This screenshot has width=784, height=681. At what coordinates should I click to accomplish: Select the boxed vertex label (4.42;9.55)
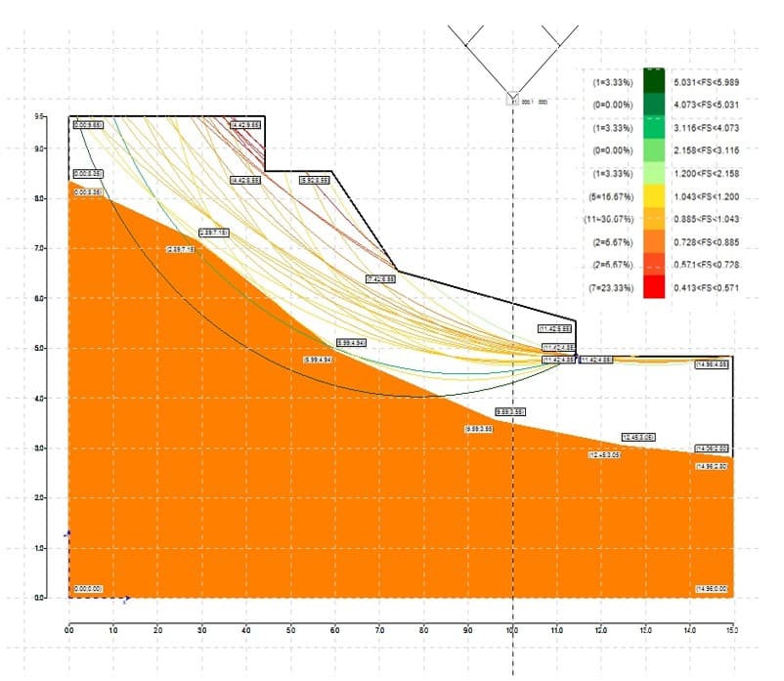245,125
